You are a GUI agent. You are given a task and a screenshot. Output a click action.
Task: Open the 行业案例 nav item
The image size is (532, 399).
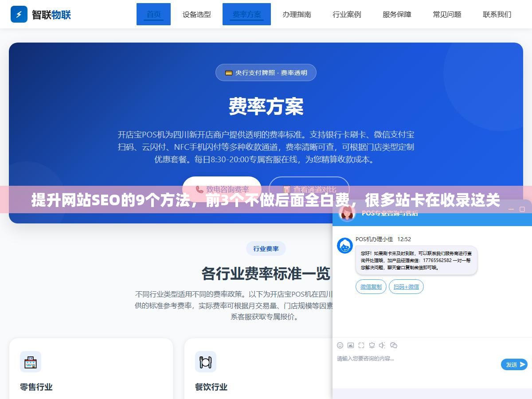pyautogui.click(x=347, y=14)
